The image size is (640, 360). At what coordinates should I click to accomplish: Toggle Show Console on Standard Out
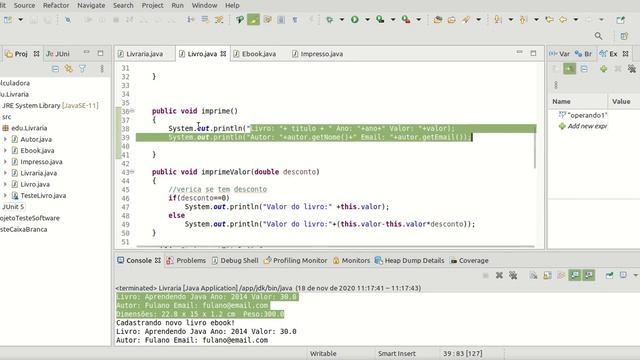[x=575, y=276]
